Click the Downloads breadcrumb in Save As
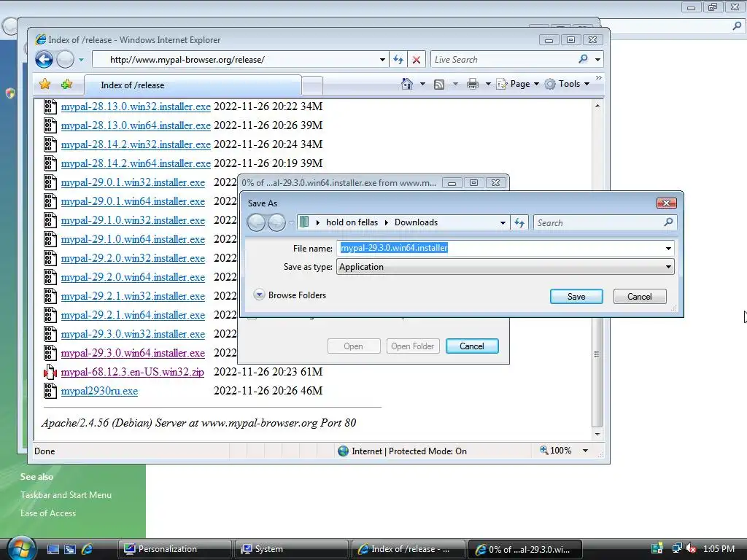747x560 pixels. 416,222
